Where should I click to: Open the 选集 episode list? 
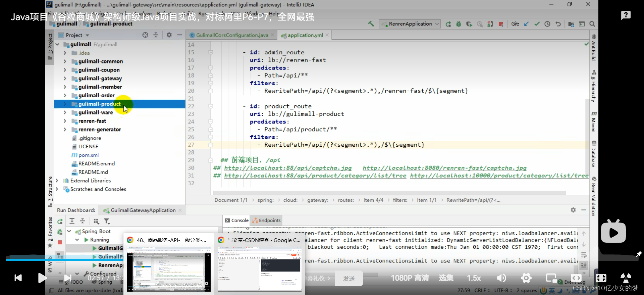(446, 278)
